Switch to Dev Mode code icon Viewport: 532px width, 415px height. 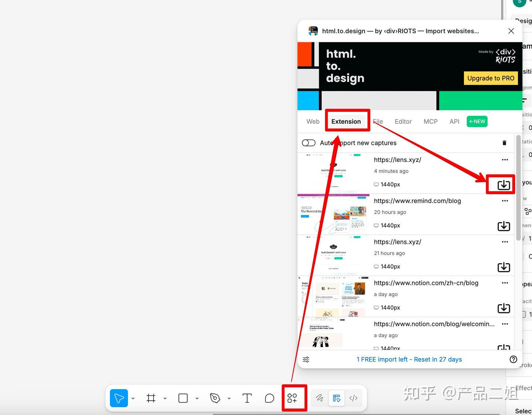353,398
